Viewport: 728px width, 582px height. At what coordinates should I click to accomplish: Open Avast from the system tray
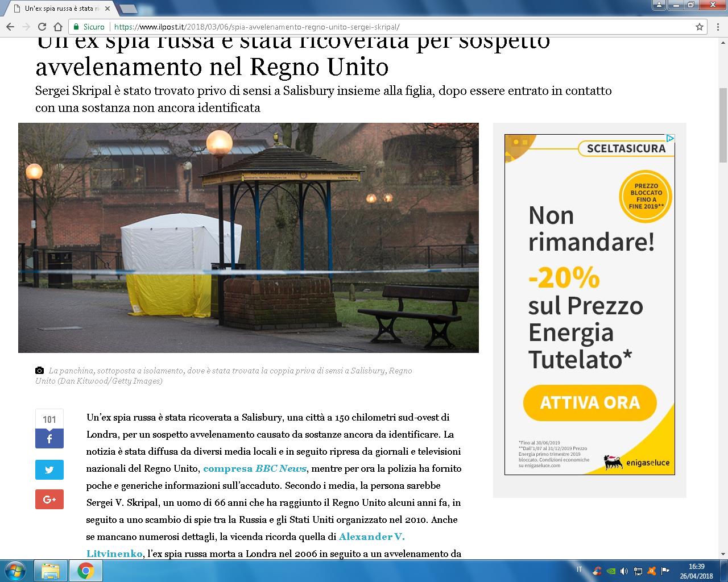click(x=651, y=571)
